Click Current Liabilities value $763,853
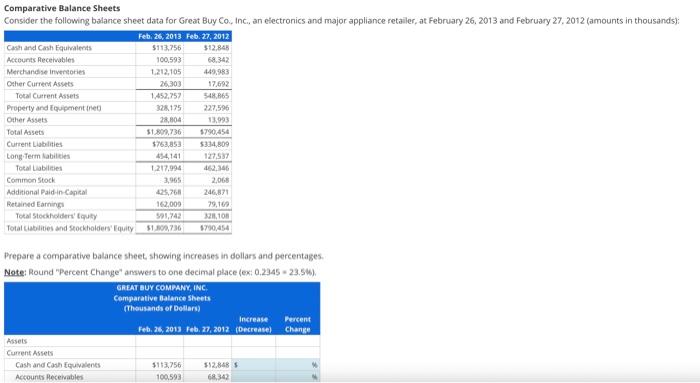 click(x=167, y=144)
